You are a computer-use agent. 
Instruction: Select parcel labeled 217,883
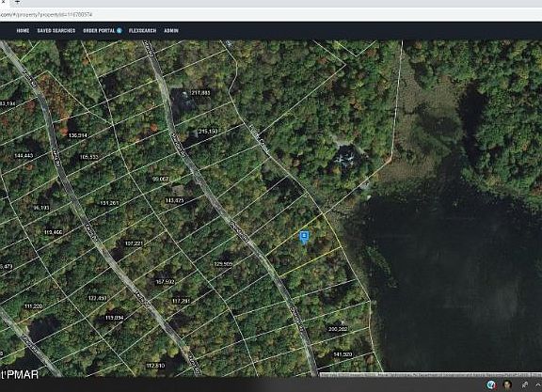(x=200, y=93)
